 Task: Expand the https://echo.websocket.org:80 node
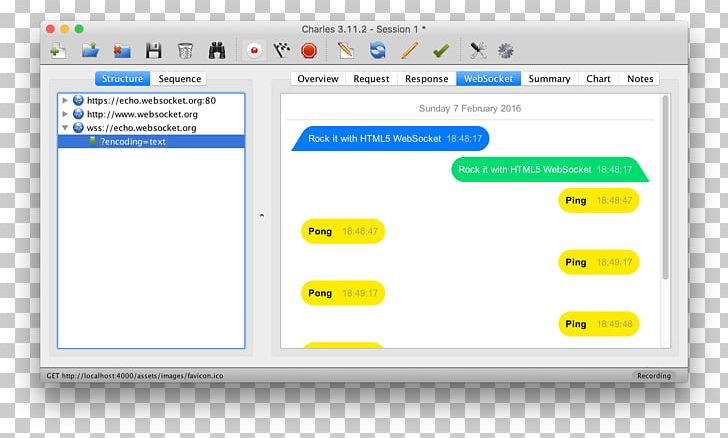click(65, 100)
